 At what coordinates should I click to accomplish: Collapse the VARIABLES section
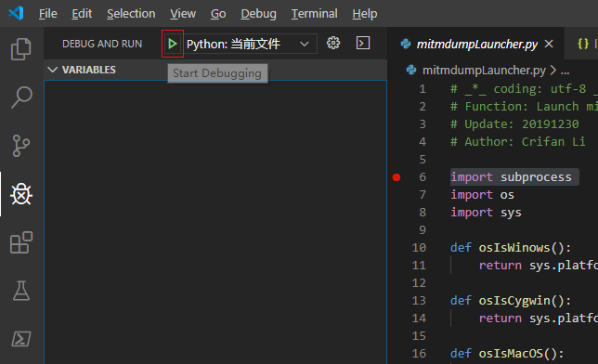point(52,70)
